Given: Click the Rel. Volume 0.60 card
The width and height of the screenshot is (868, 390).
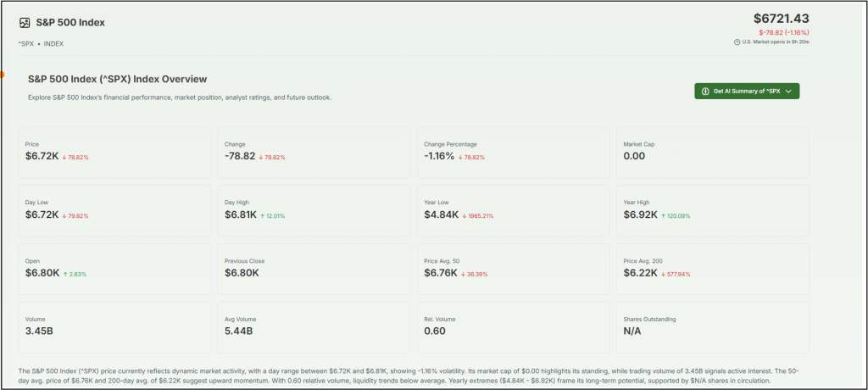Looking at the screenshot, I should (513, 327).
